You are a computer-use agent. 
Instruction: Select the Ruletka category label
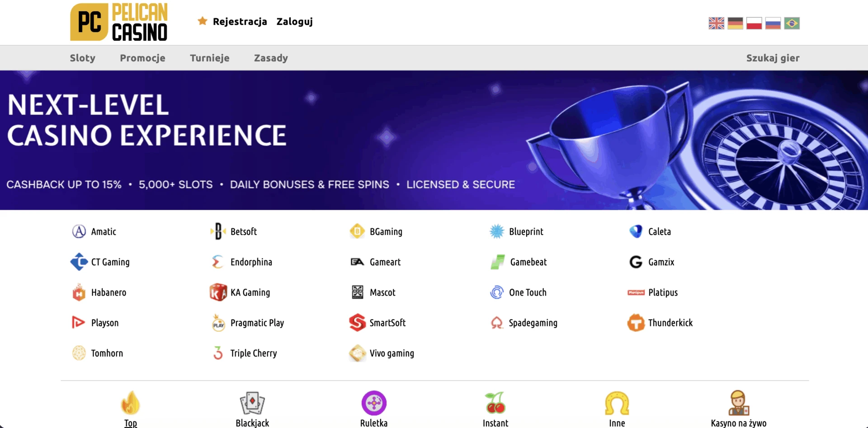pos(374,423)
